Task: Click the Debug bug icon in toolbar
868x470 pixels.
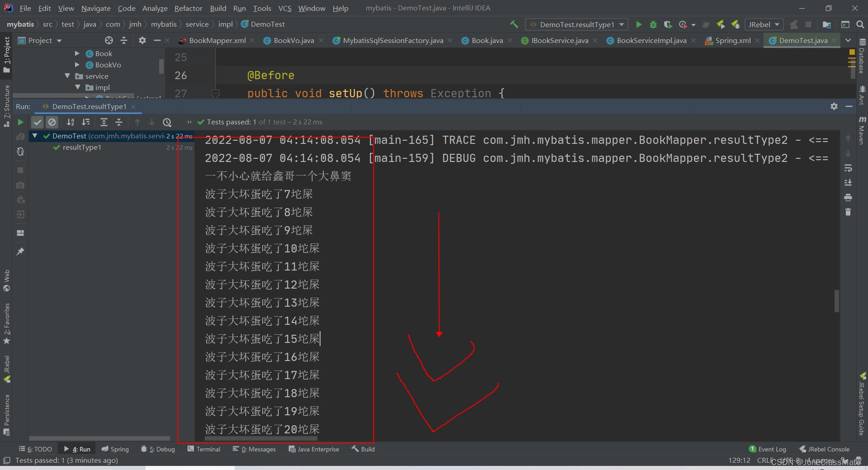Action: (x=653, y=24)
